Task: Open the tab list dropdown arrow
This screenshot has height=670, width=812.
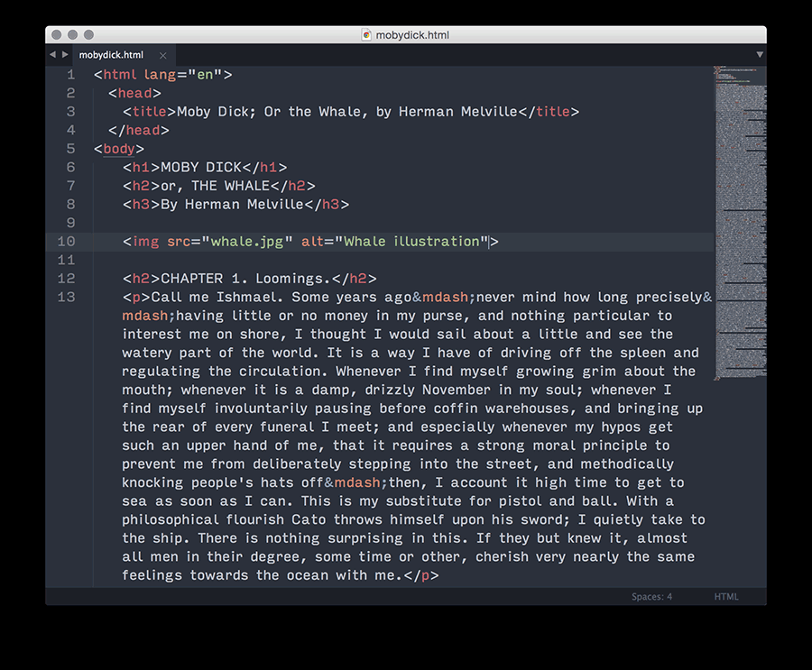Action: click(759, 54)
